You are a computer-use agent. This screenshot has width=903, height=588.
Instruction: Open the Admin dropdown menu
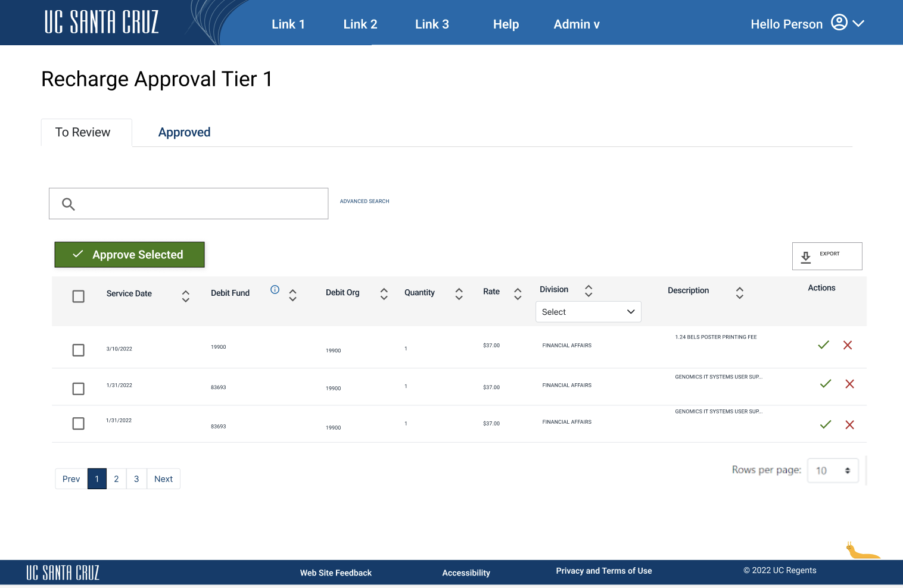point(577,24)
